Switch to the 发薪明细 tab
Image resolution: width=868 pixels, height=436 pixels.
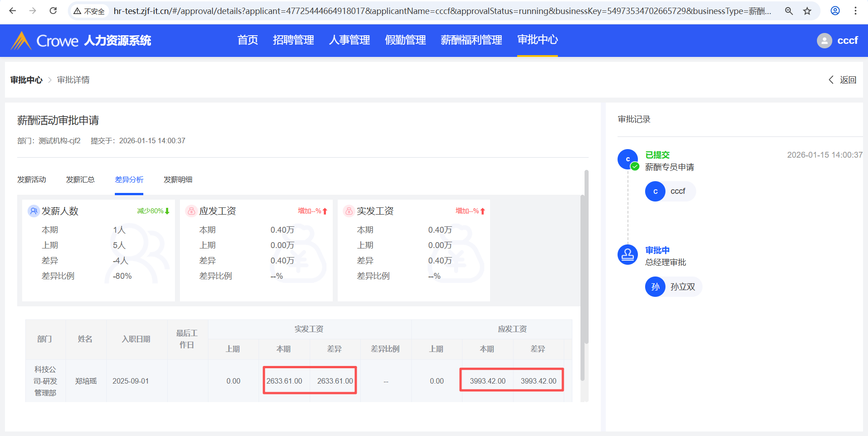pos(178,180)
